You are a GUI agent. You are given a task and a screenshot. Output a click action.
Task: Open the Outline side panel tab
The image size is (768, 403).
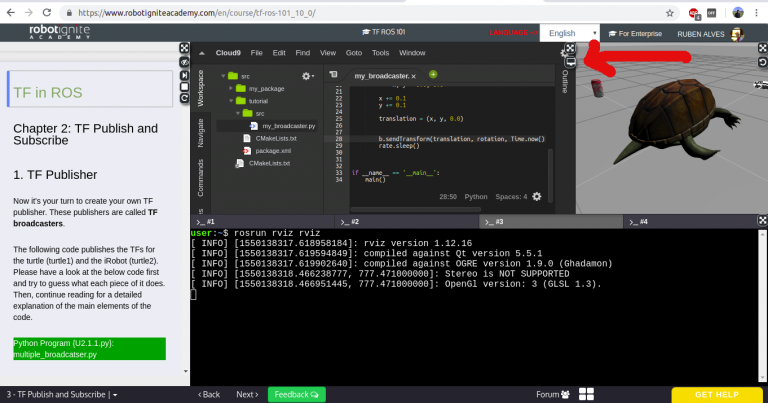tap(565, 82)
